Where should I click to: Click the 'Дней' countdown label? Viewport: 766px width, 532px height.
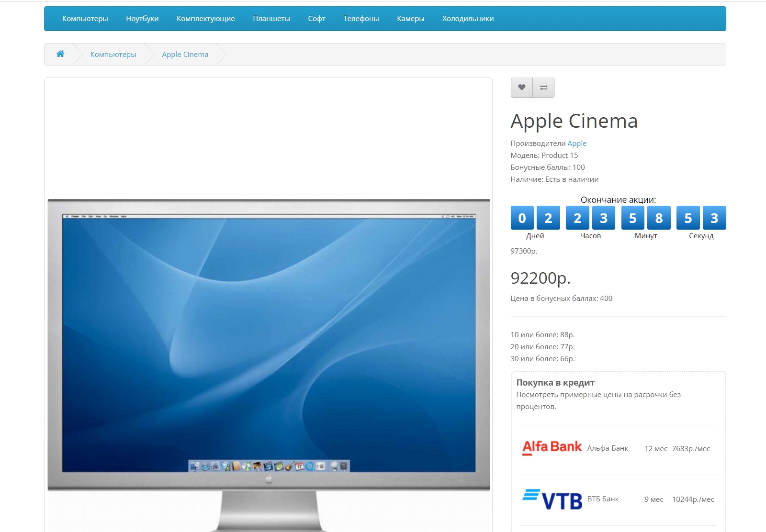pos(535,236)
